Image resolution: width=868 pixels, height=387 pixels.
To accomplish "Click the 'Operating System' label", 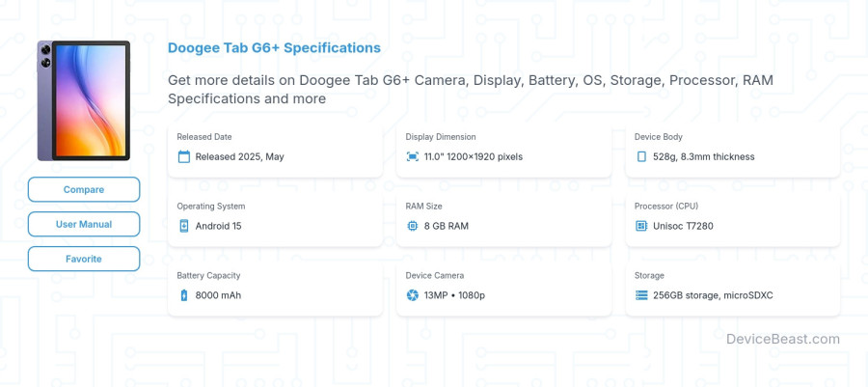I will 211,206.
